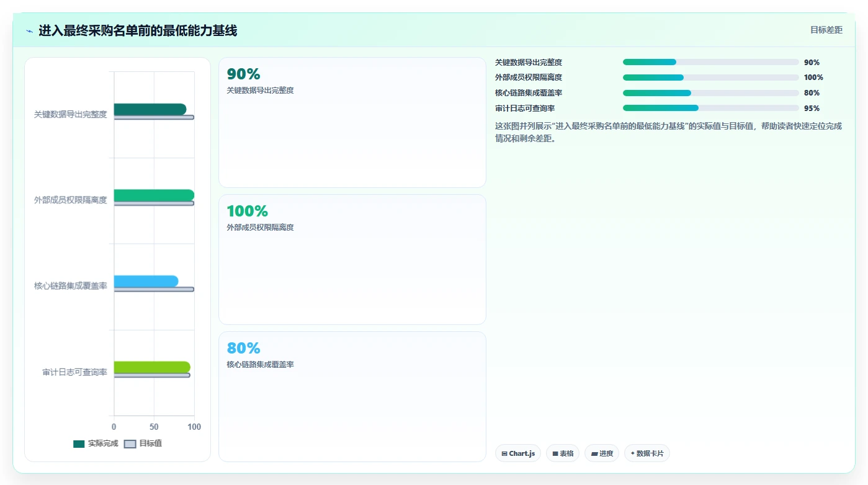This screenshot has height=485, width=868.
Task: Click the 审计日志可查询率 chart axis label
Action: click(x=75, y=372)
